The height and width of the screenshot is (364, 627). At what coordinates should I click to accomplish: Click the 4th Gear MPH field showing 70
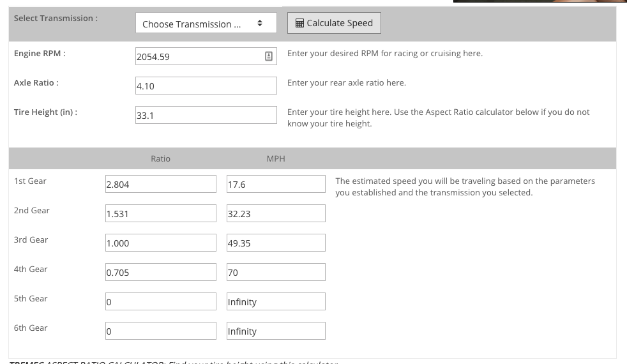click(x=276, y=272)
